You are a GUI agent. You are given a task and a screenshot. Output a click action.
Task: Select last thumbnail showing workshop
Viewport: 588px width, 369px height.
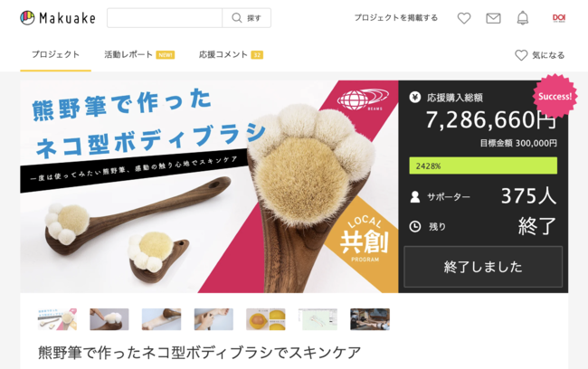[370, 319]
